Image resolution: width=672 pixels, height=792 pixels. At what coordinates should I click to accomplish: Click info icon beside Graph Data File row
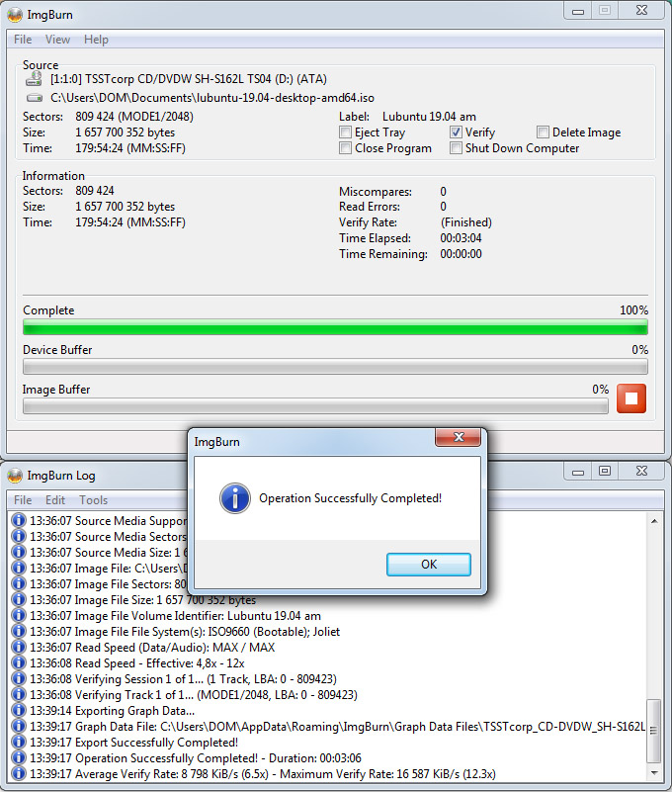pos(18,727)
